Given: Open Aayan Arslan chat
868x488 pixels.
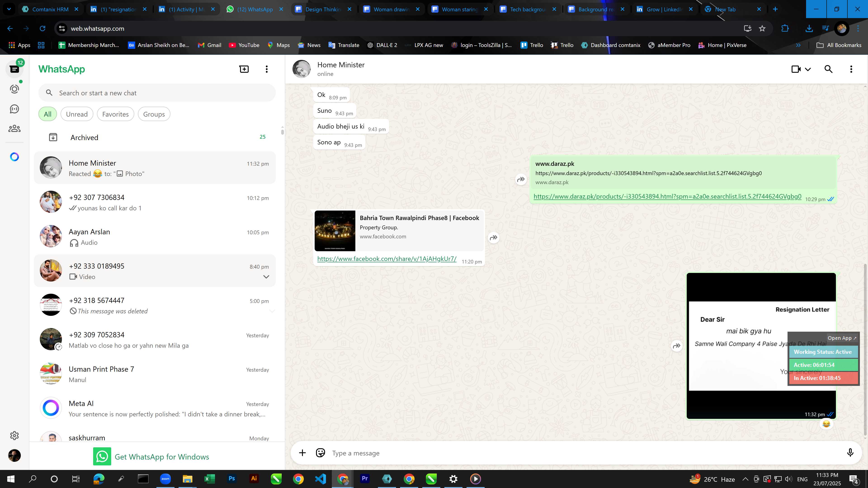Looking at the screenshot, I should [155, 236].
